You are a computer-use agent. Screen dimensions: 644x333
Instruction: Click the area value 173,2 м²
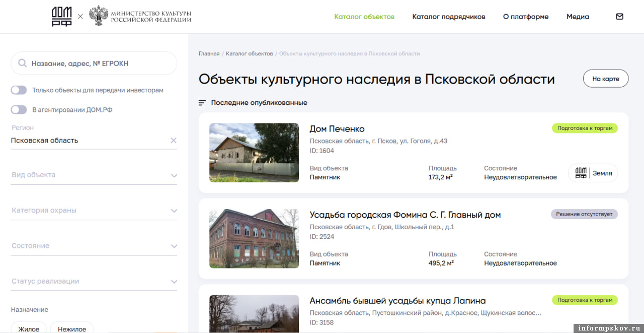coord(441,177)
